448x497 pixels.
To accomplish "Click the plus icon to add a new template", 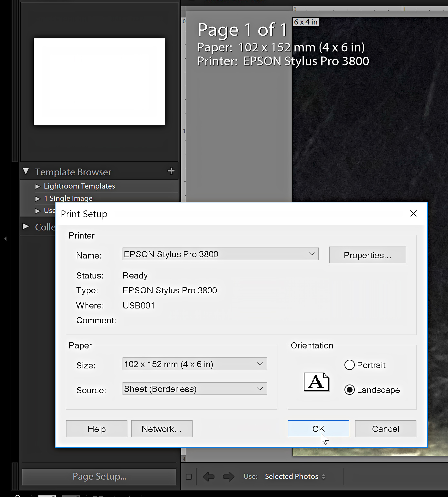I will [x=171, y=171].
